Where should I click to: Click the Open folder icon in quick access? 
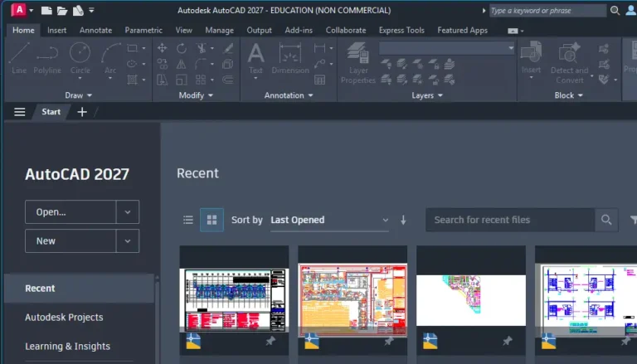61,11
